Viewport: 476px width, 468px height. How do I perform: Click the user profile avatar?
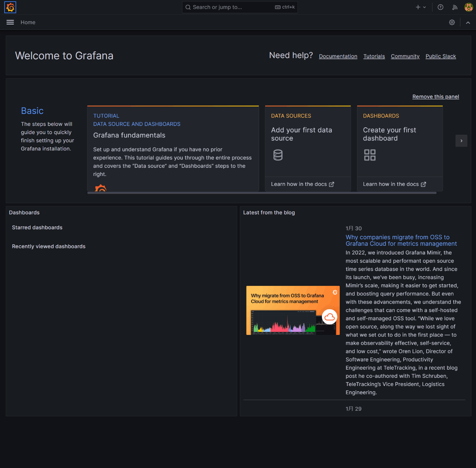[468, 7]
